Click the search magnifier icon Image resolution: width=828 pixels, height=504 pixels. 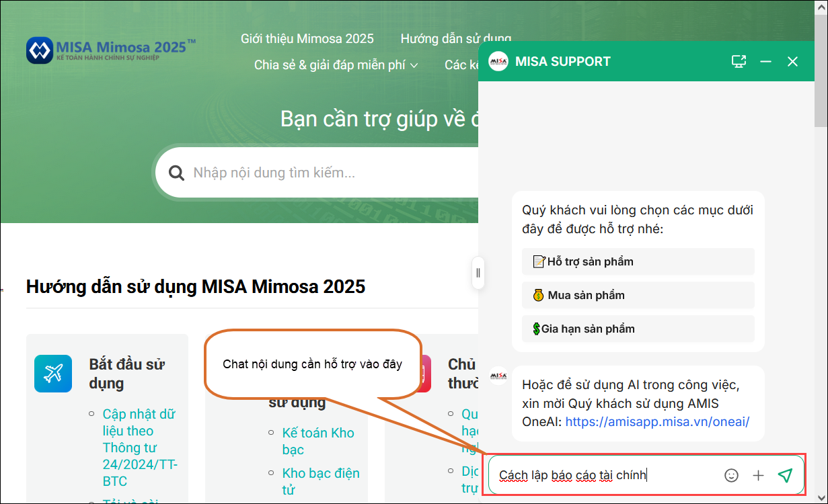(176, 173)
